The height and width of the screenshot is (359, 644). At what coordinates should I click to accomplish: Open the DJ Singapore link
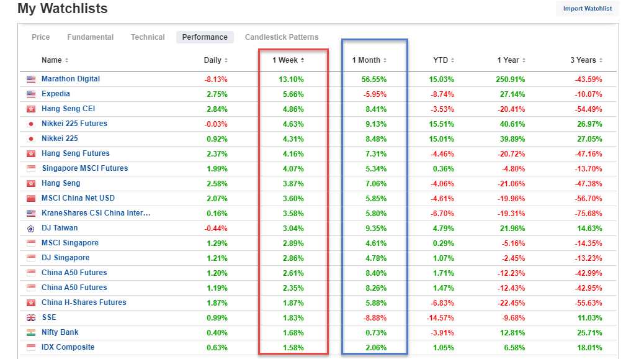(x=66, y=258)
